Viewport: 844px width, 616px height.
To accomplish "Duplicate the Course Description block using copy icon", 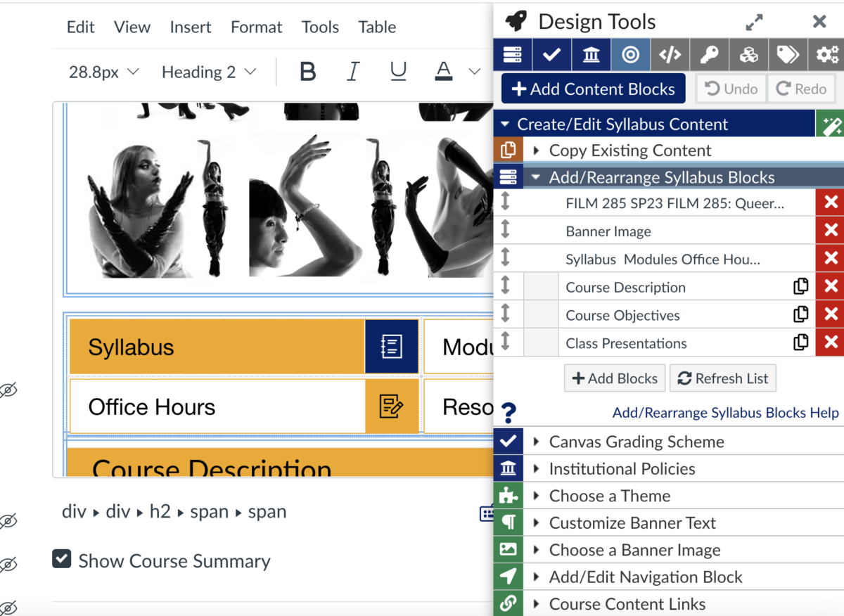I will coord(800,287).
